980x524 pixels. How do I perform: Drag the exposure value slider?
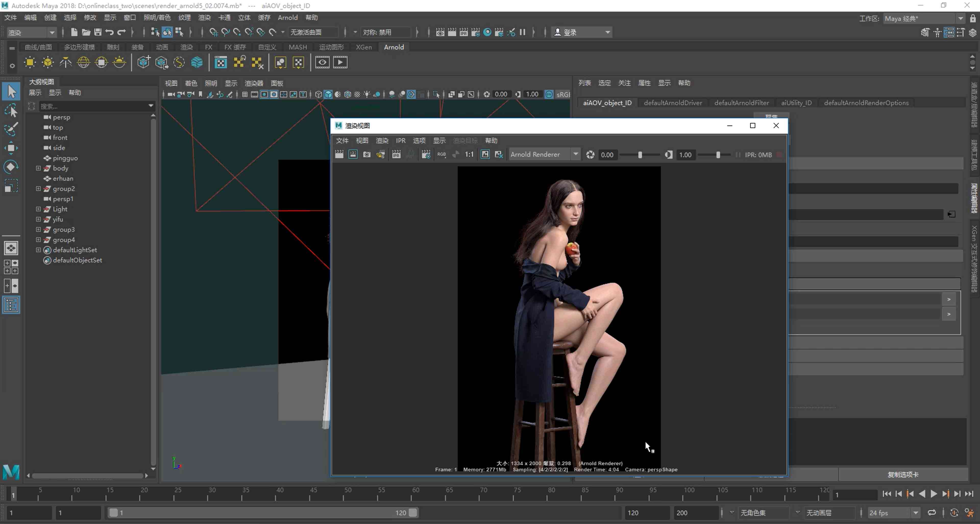[640, 154]
